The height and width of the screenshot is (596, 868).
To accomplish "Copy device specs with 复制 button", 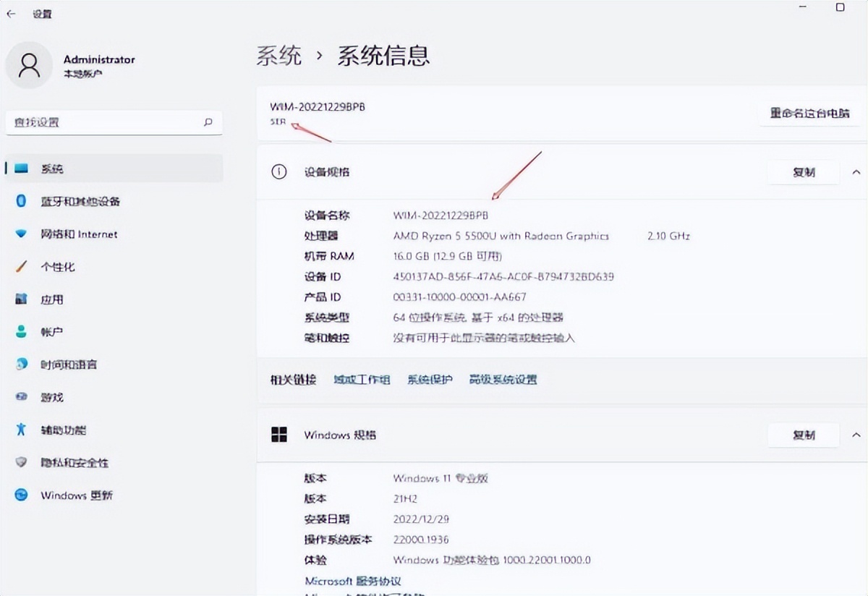I will click(803, 172).
